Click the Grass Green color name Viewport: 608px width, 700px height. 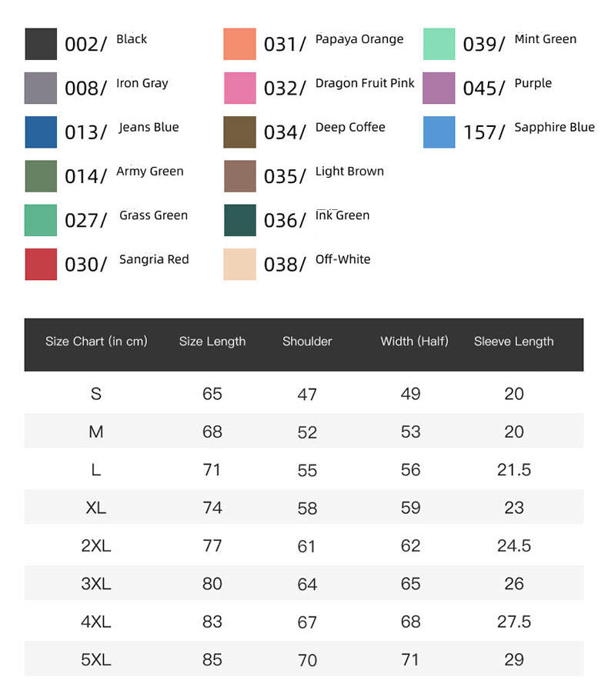(153, 215)
